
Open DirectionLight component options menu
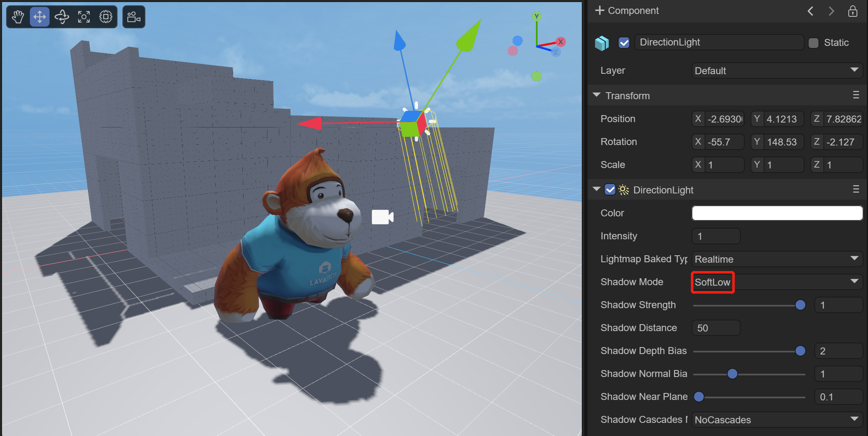click(856, 189)
